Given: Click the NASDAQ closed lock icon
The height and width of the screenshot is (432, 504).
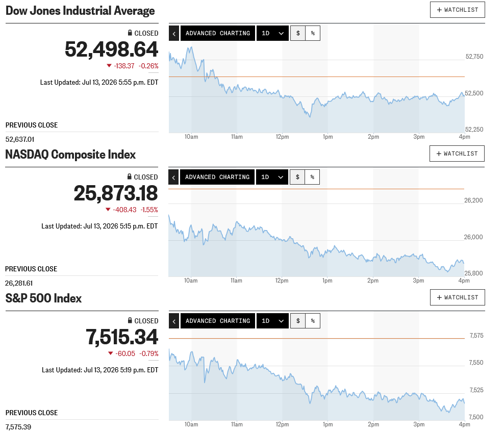Looking at the screenshot, I should click(x=130, y=176).
